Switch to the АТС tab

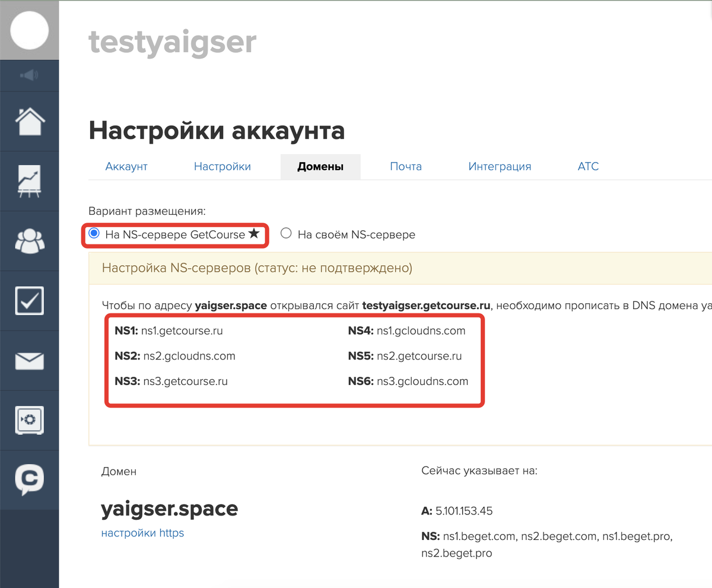pyautogui.click(x=588, y=167)
